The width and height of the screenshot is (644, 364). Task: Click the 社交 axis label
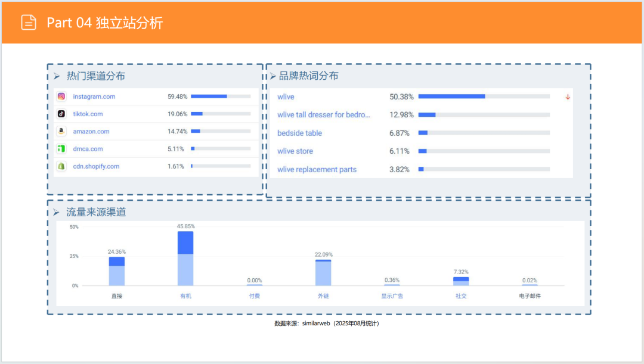coord(461,296)
